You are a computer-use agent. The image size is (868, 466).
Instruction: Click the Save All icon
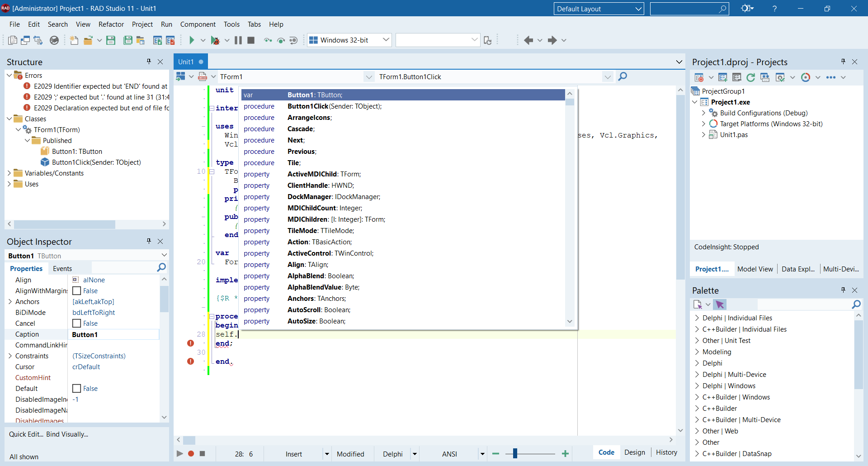[128, 40]
